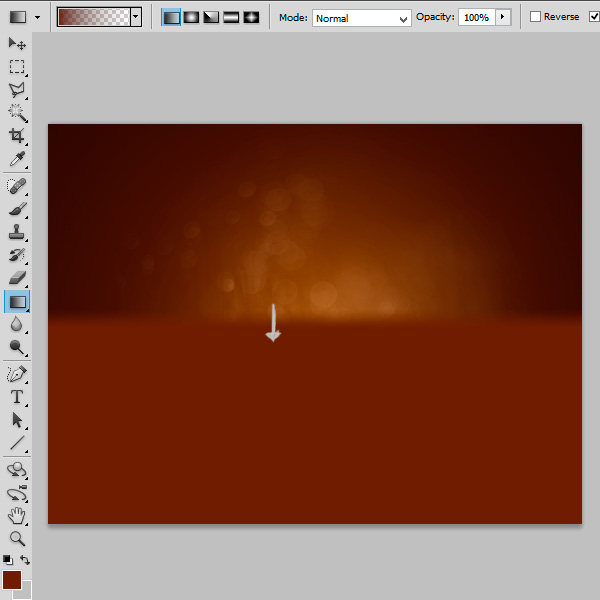The height and width of the screenshot is (600, 600).
Task: Choose Radial Gradient style
Action: coord(191,17)
